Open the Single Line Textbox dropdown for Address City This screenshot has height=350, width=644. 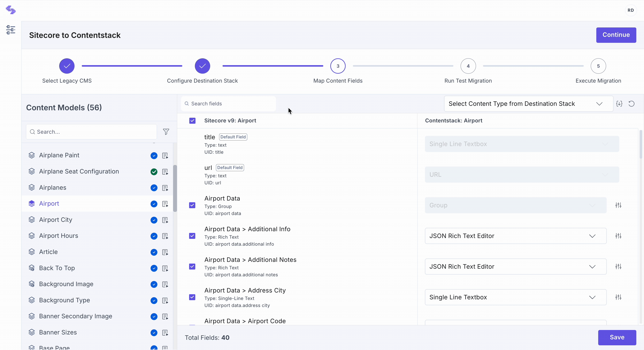pos(516,297)
